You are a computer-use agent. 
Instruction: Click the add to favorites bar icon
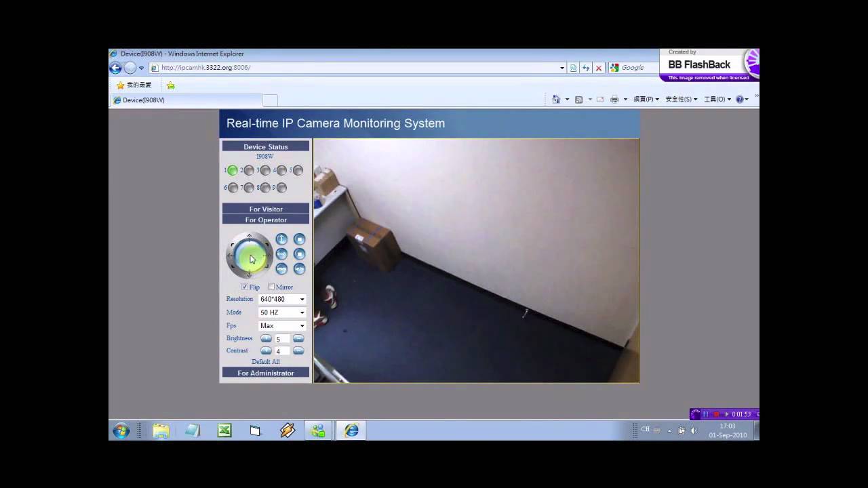[x=171, y=85]
